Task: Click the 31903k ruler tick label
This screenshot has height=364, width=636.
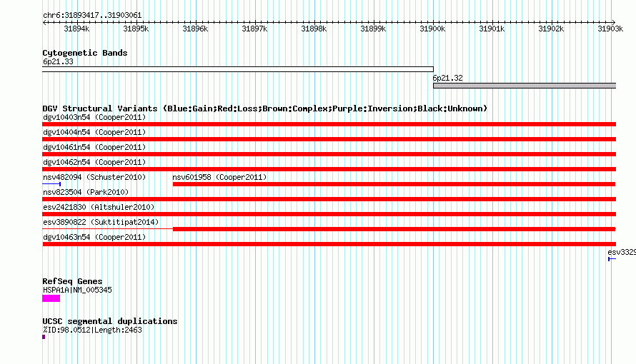Action: 610,29
